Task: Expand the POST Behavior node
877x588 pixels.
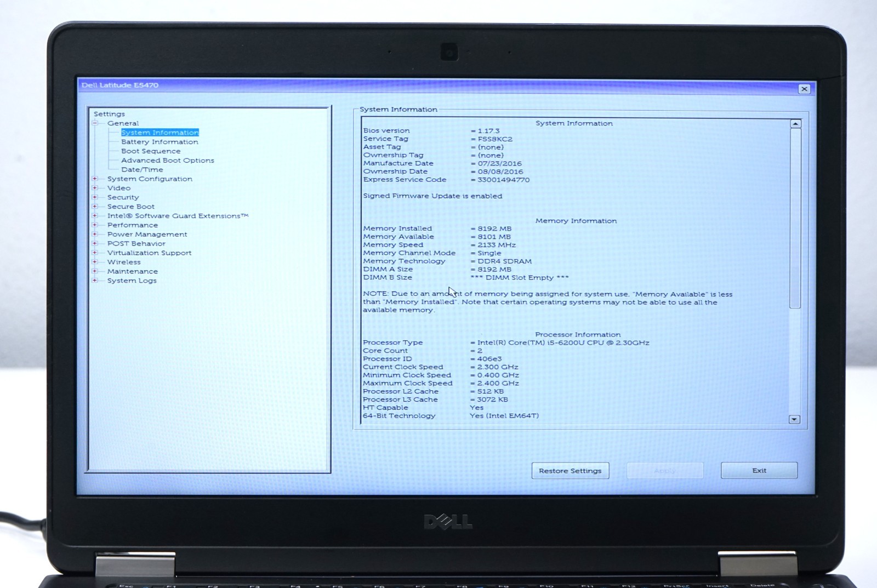Action: 95,244
